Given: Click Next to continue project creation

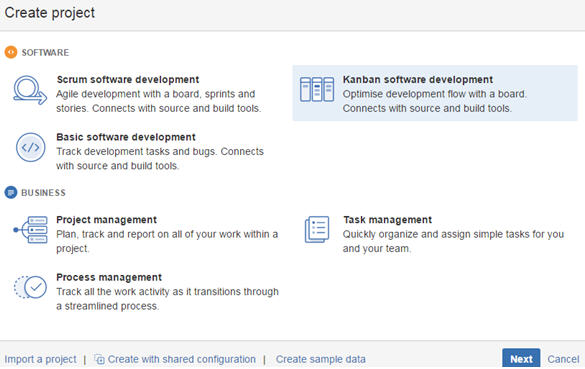Looking at the screenshot, I should [521, 359].
